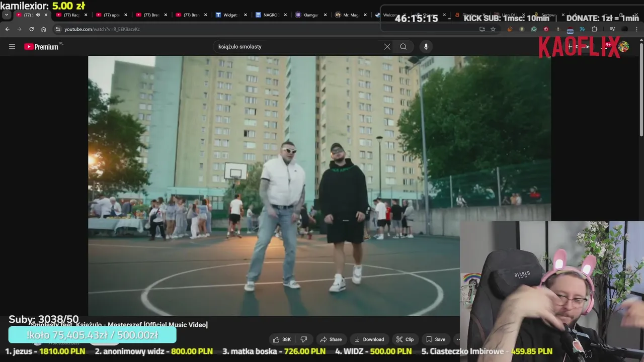Viewport: 644px width, 362px height.
Task: Open the browser three-dot menu
Action: [636, 29]
